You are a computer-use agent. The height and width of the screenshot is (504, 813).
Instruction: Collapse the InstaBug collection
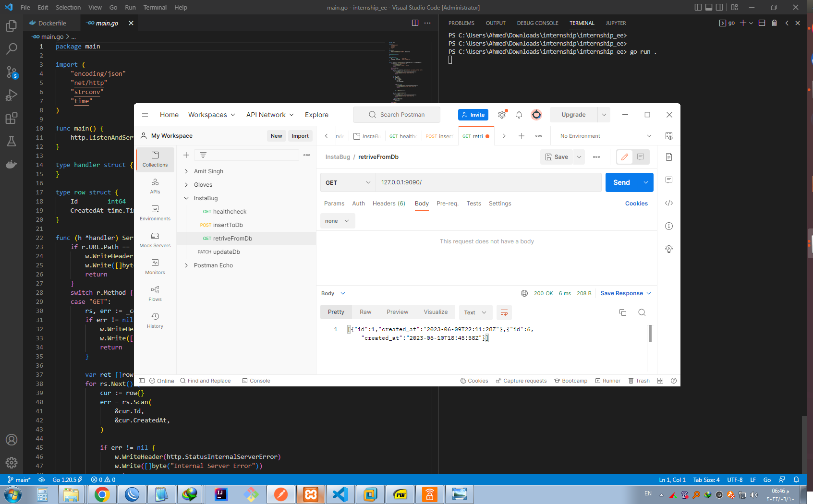coord(186,198)
